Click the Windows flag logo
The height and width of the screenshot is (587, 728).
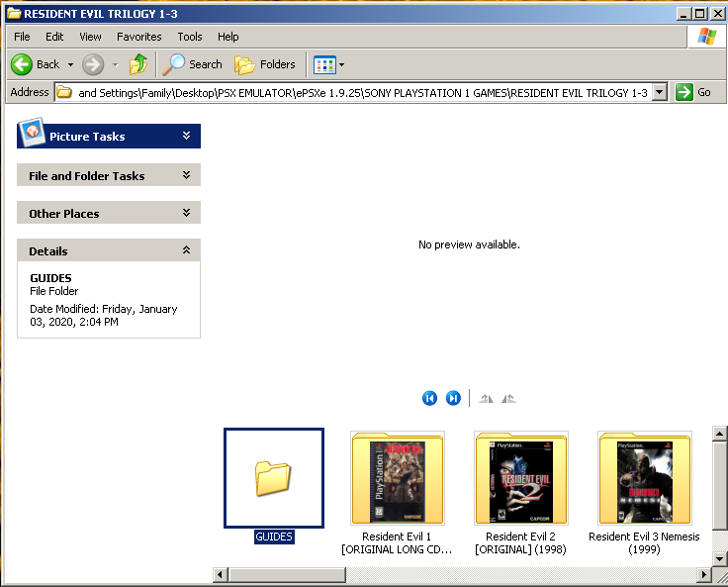click(x=707, y=36)
